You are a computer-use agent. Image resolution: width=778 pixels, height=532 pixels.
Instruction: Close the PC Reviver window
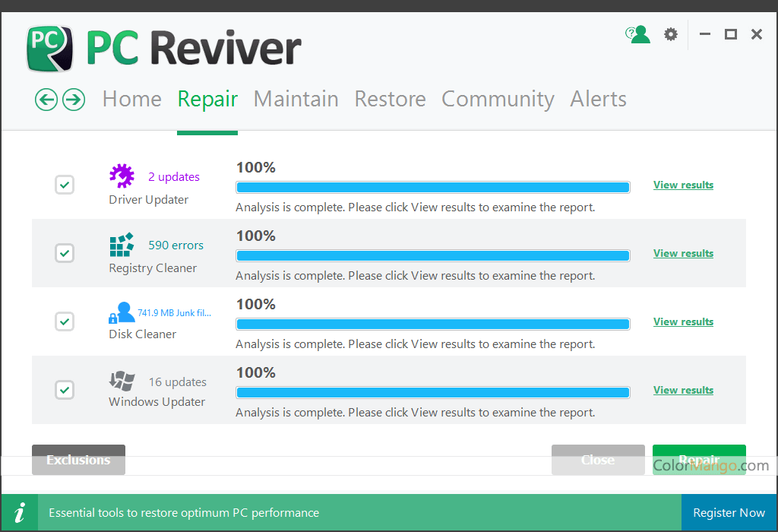(757, 34)
